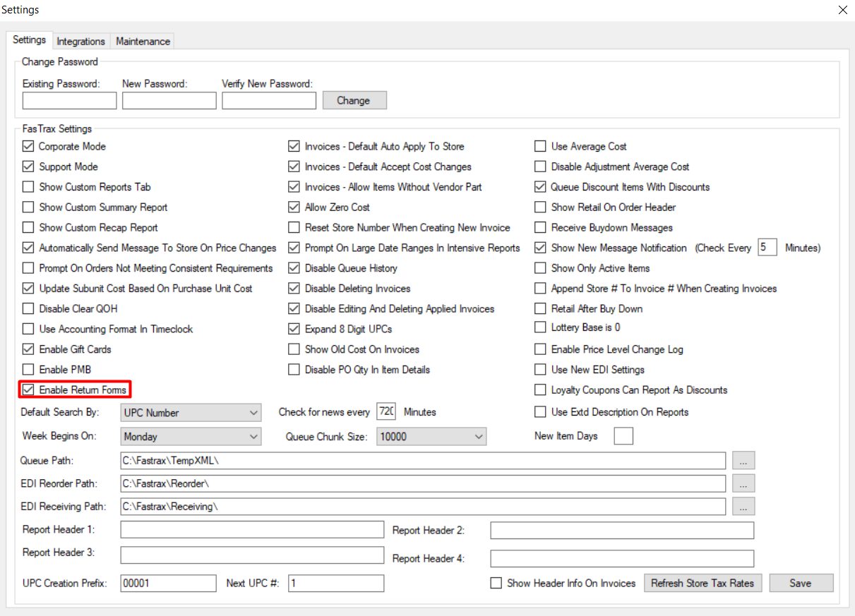The height and width of the screenshot is (616, 855).
Task: Click the Save button
Action: (x=801, y=583)
